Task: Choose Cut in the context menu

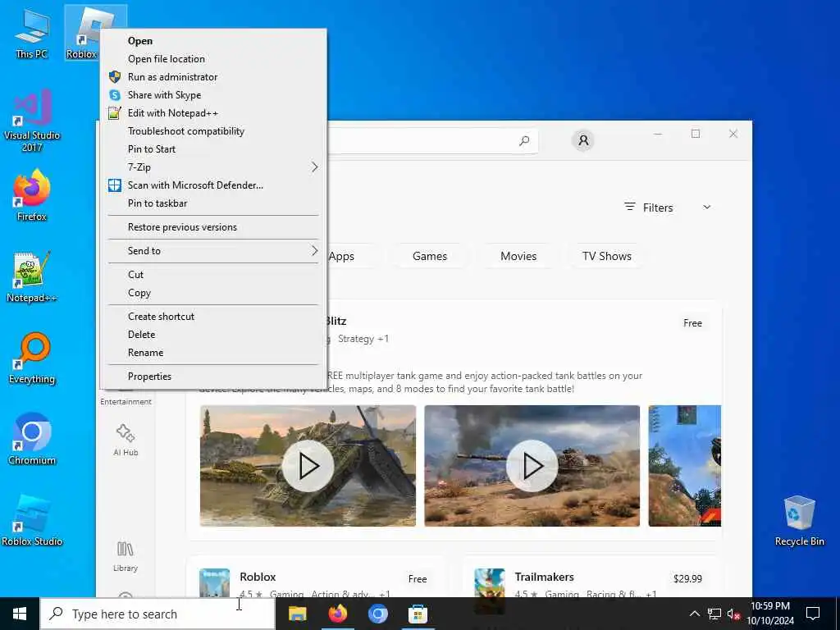Action: click(x=214, y=274)
